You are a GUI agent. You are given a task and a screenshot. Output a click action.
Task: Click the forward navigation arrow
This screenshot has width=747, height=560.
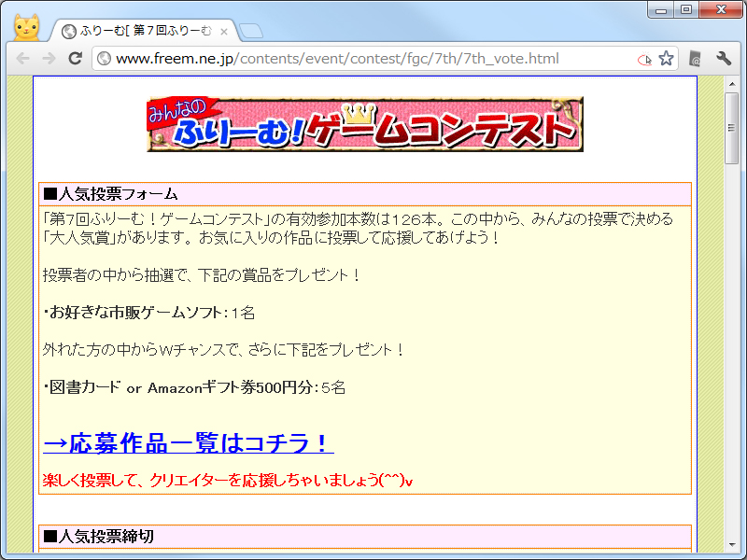click(49, 58)
